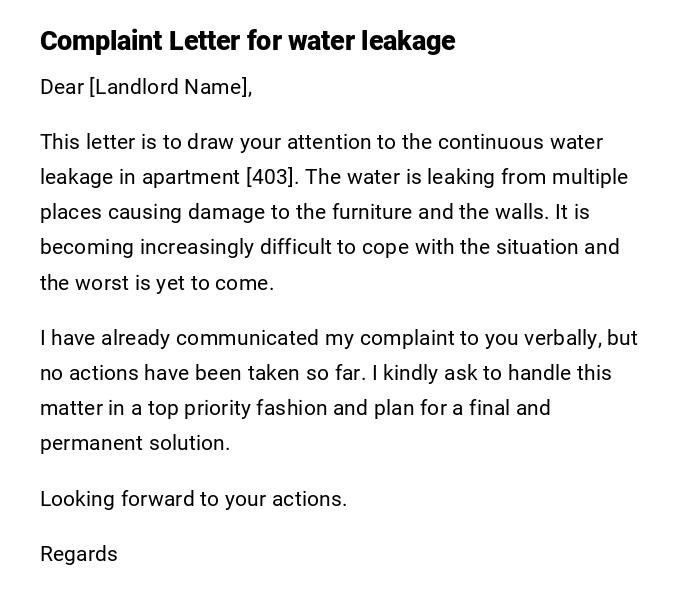700x616 pixels.
Task: Click the phrase "permanent solution."
Action: coord(135,443)
